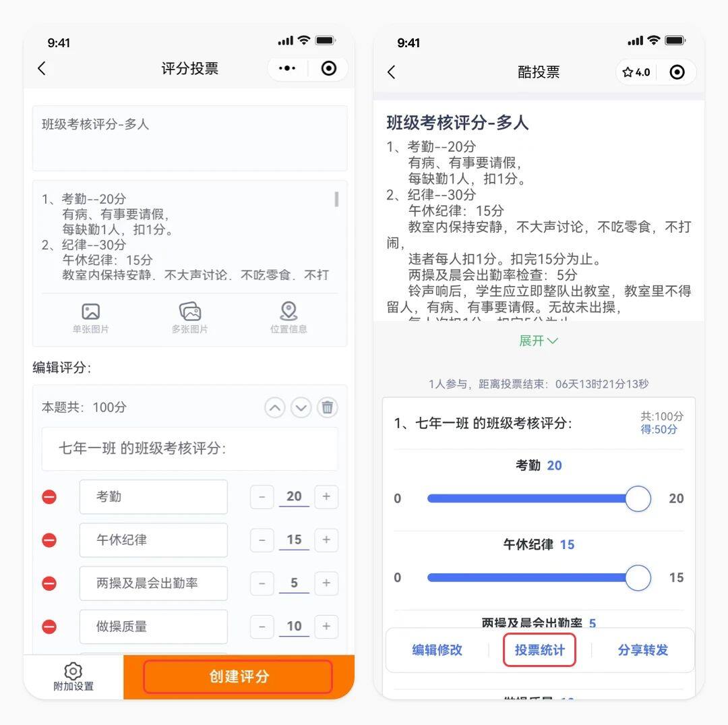728x725 pixels.
Task: Tap the single image upload icon
Action: pyautogui.click(x=90, y=311)
